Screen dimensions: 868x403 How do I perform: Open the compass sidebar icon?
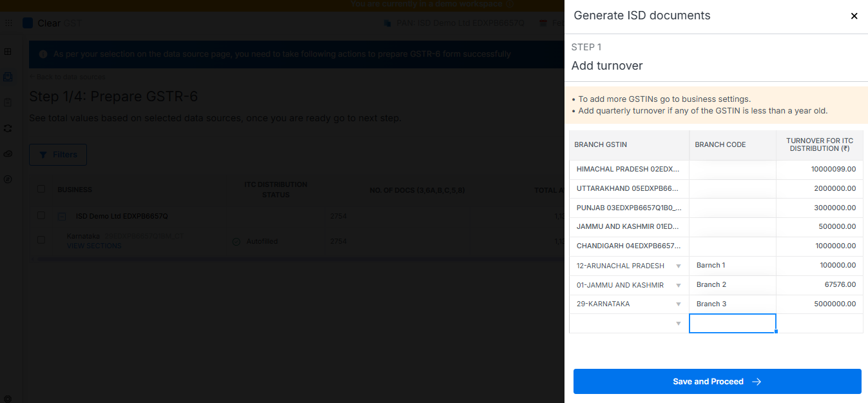tap(8, 179)
